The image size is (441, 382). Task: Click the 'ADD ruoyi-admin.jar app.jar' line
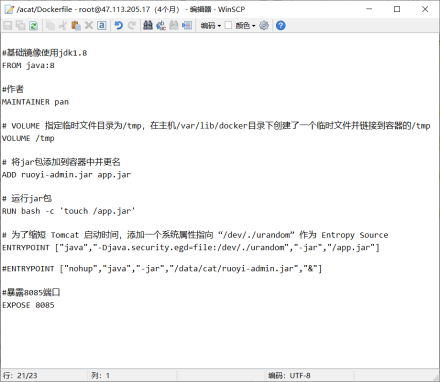(66, 174)
